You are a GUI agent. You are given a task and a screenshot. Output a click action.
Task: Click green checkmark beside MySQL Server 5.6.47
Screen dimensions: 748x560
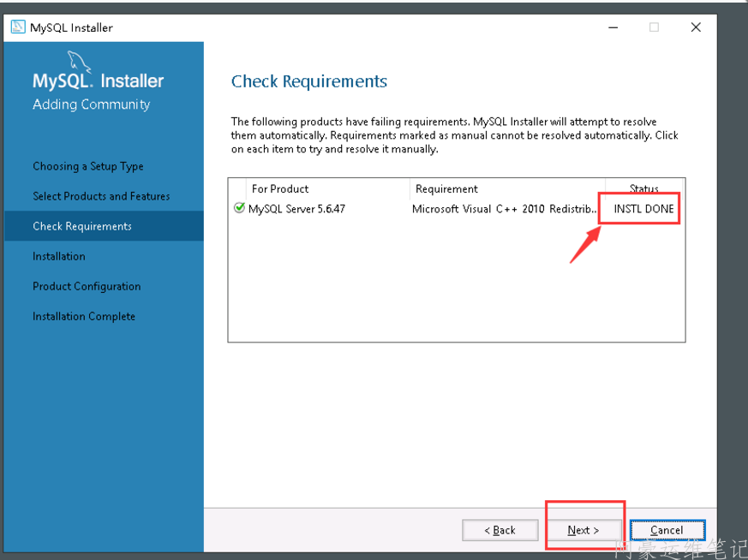click(x=239, y=208)
